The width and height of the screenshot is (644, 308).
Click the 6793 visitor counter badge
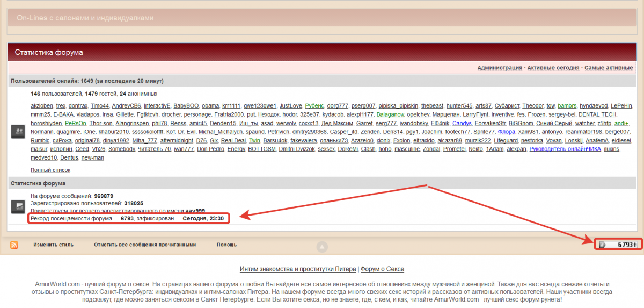coord(619,245)
